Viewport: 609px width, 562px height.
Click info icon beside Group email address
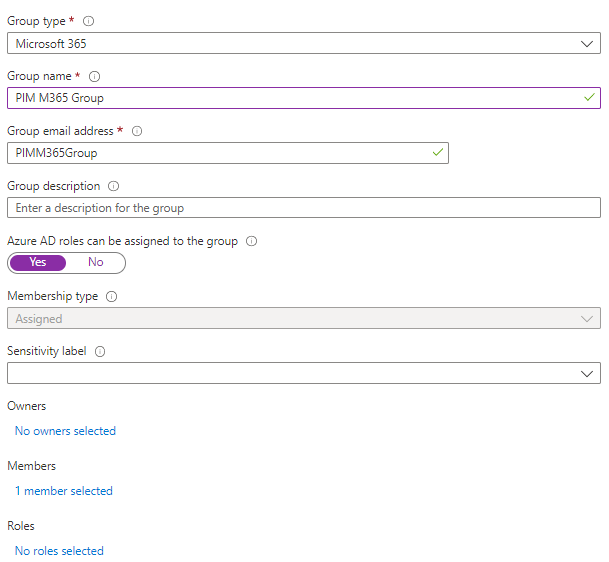[137, 131]
